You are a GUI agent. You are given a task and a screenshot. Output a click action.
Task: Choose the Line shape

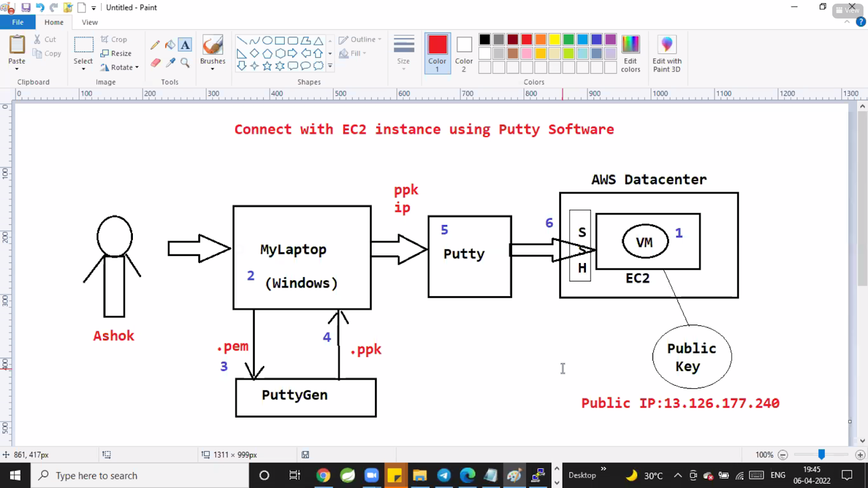[242, 41]
